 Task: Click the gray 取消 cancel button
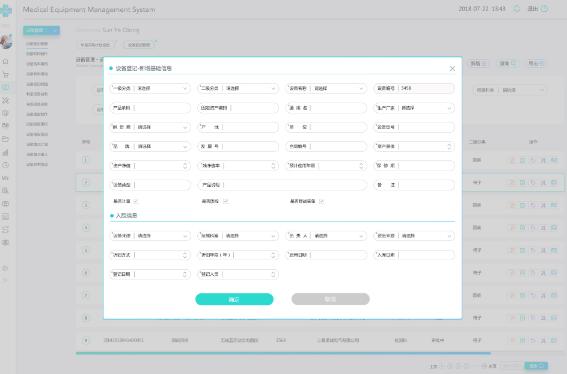[331, 299]
